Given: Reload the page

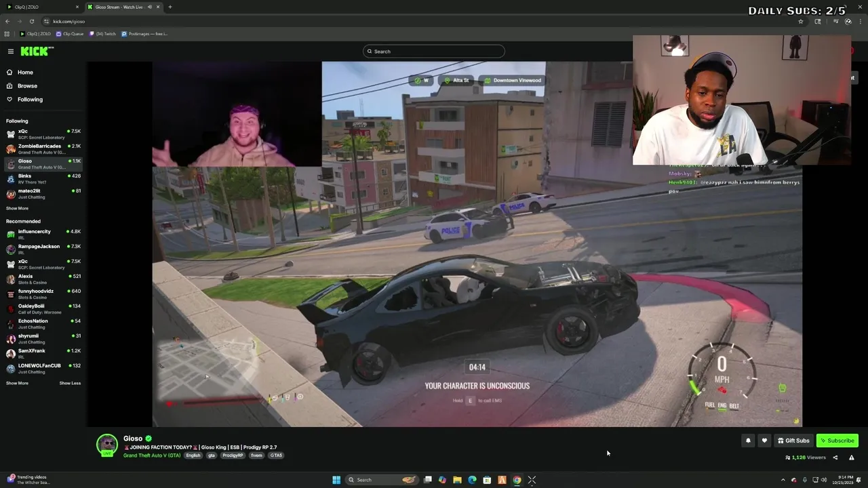Looking at the screenshot, I should pos(31,21).
